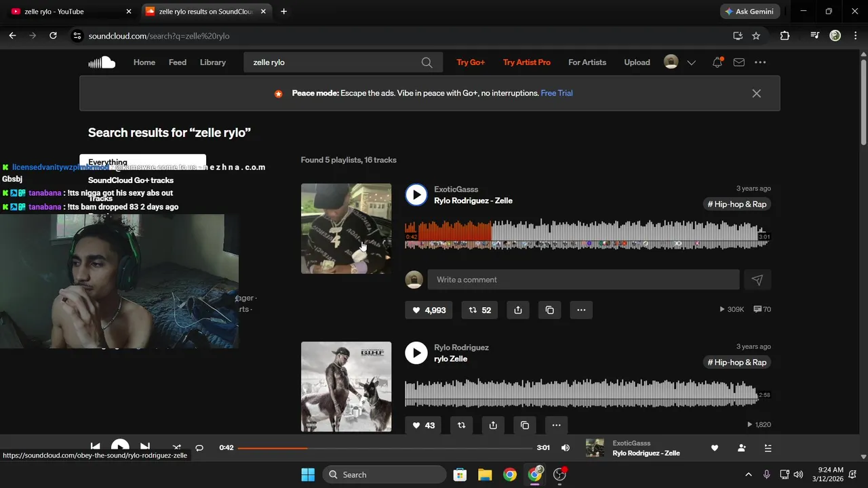The width and height of the screenshot is (868, 488).
Task: Open ExoticGasss artist link
Action: pyautogui.click(x=456, y=189)
